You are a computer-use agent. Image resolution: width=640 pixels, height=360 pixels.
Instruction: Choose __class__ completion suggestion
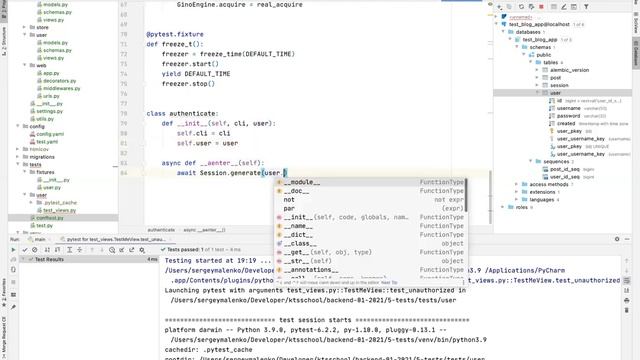coord(370,244)
